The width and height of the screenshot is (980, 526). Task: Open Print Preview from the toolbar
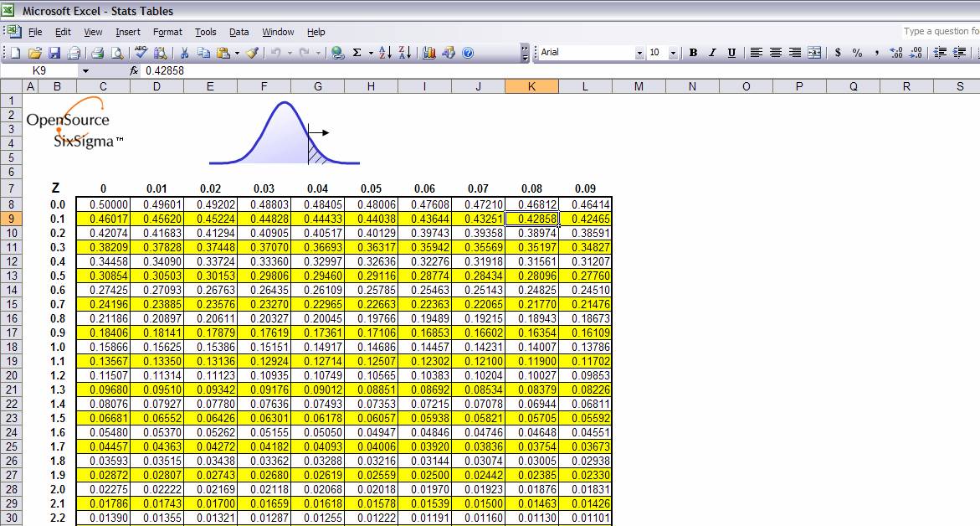click(115, 53)
